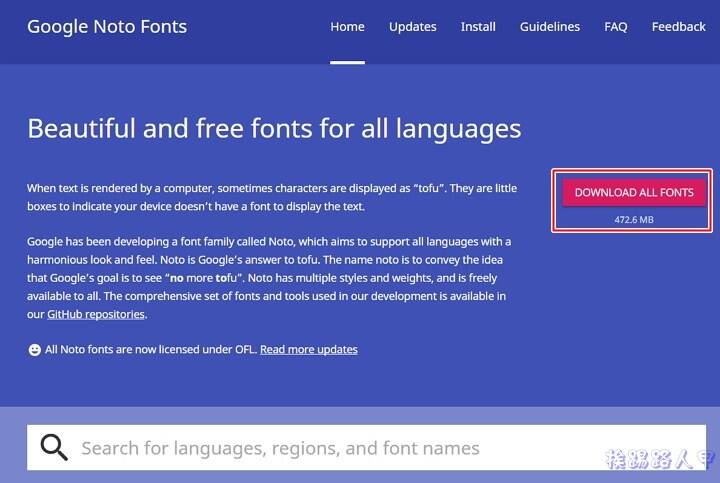
Task: Click the "no more tofu" bold phrase
Action: pyautogui.click(x=203, y=278)
